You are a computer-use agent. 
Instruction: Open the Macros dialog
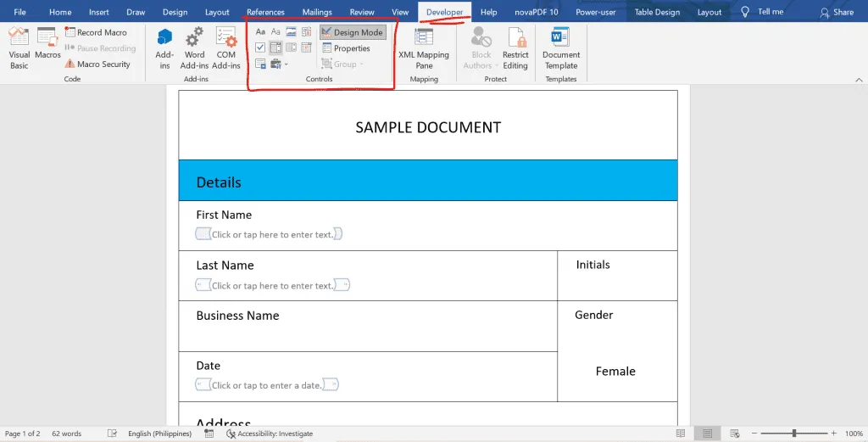point(47,44)
